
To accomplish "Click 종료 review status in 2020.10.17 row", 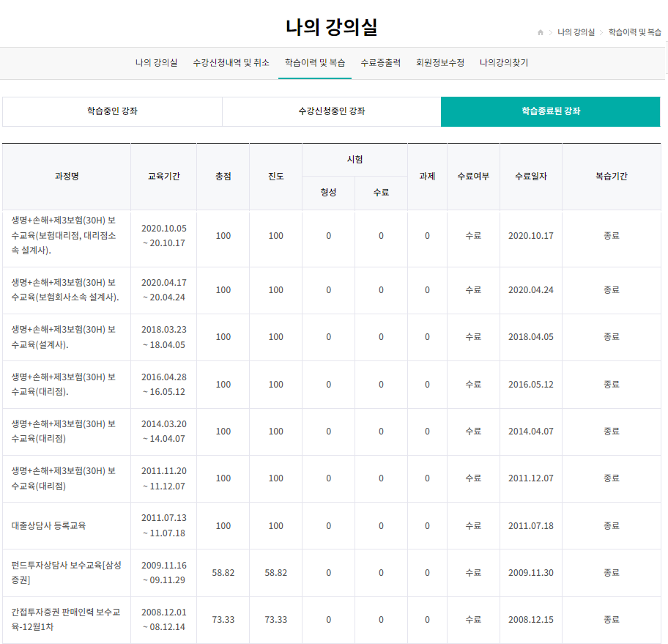I will 612,236.
